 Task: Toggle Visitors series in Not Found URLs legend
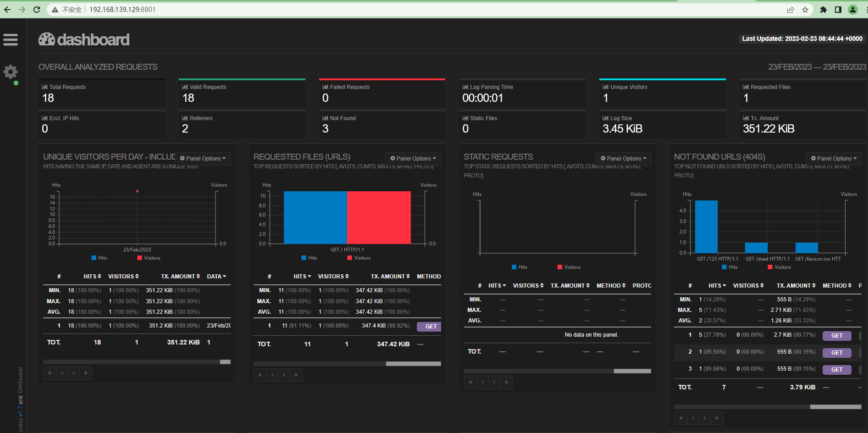coord(780,267)
